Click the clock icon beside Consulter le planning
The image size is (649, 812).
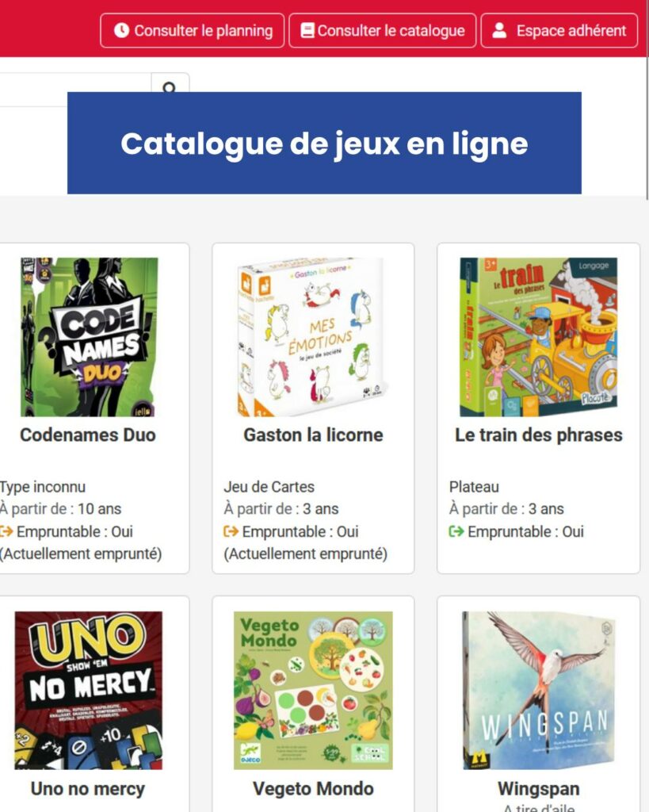[x=121, y=31]
